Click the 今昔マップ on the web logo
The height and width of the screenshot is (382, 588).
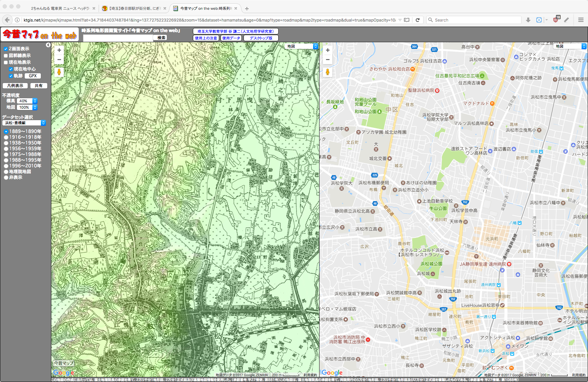(40, 34)
